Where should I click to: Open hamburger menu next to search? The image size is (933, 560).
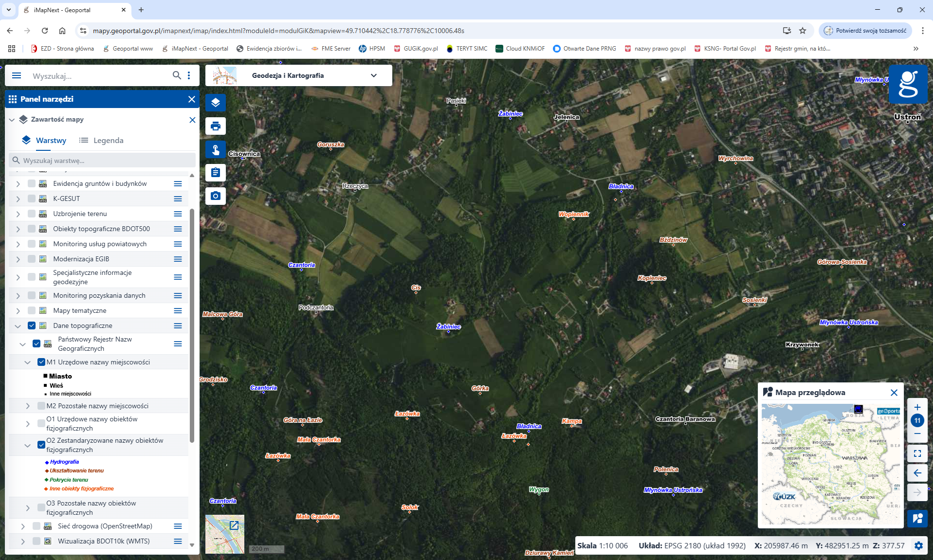coord(17,75)
